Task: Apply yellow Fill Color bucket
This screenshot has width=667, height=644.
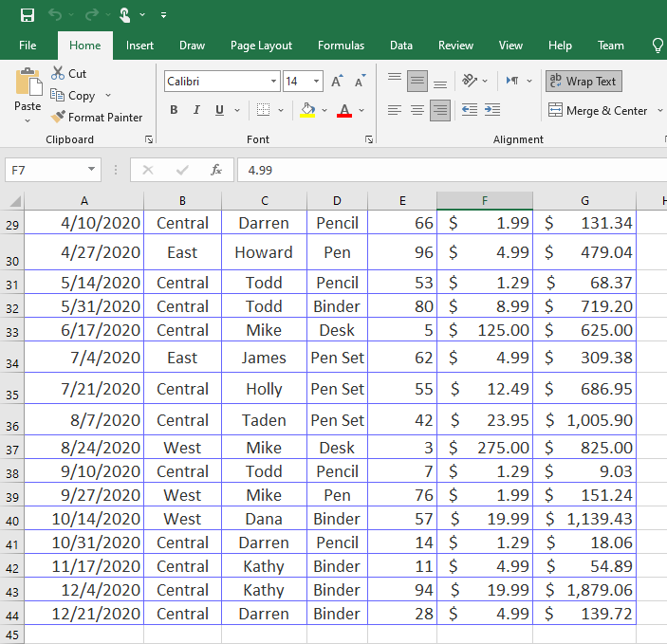Action: click(308, 110)
